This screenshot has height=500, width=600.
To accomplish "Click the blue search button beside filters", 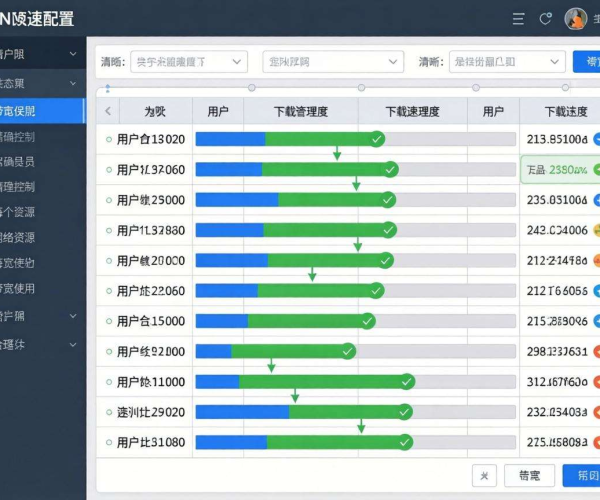I will click(586, 62).
